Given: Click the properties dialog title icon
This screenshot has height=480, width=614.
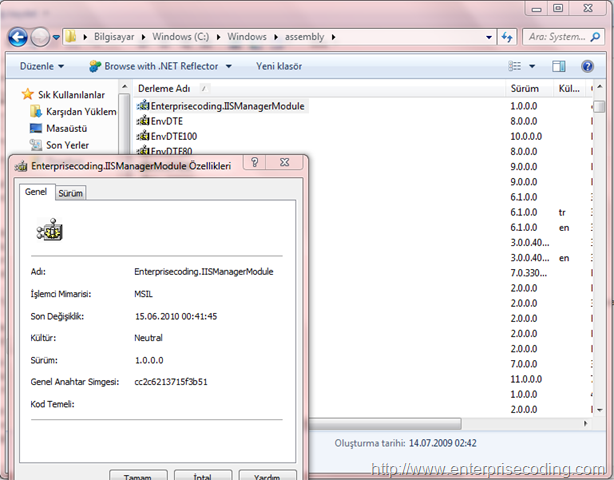Looking at the screenshot, I should click(20, 166).
